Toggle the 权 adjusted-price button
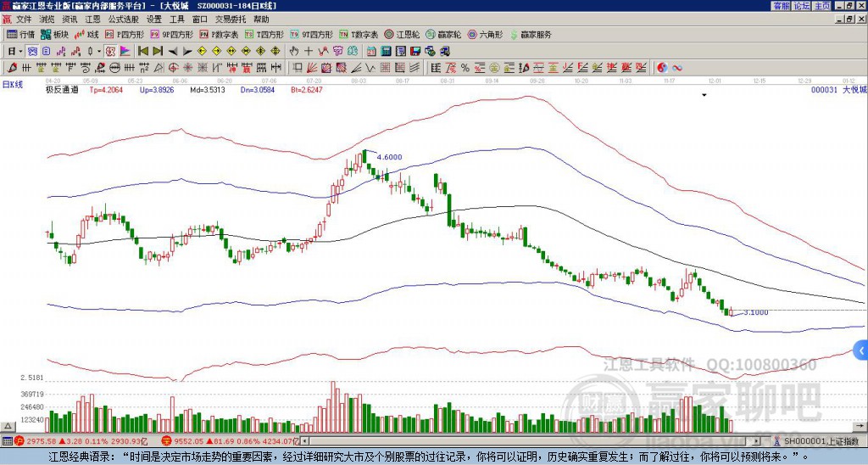The image size is (868, 465). [110, 51]
